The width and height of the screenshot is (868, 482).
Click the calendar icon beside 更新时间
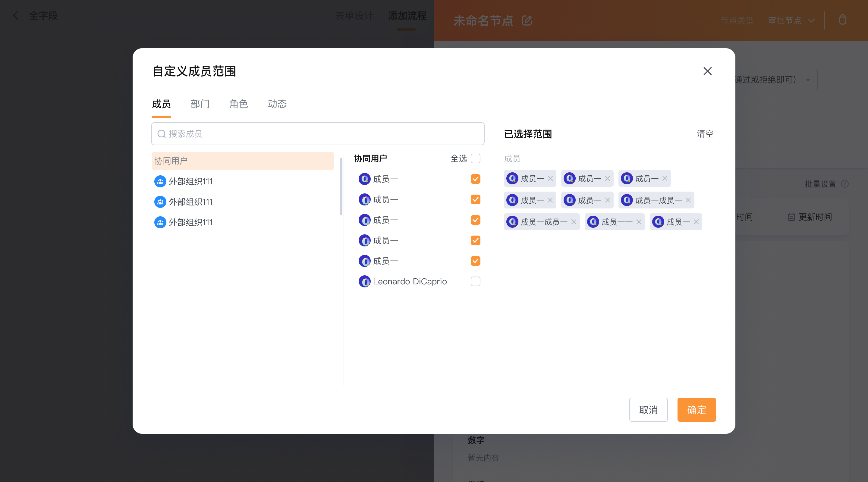pos(791,217)
